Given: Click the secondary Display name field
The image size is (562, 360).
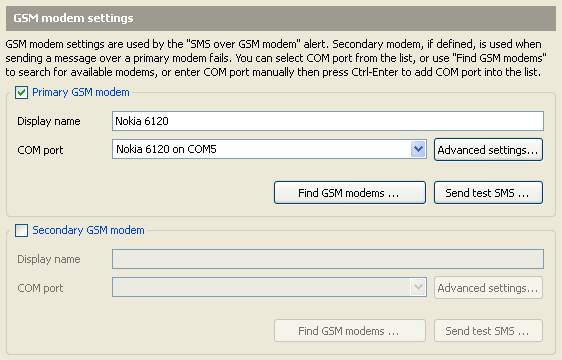Looking at the screenshot, I should pos(328,259).
